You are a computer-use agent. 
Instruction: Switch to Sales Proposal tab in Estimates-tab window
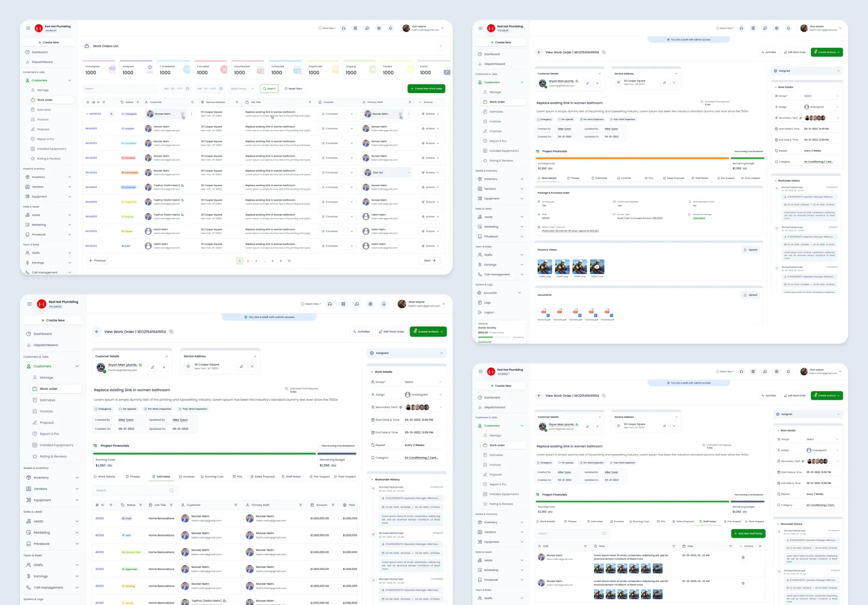pyautogui.click(x=262, y=477)
